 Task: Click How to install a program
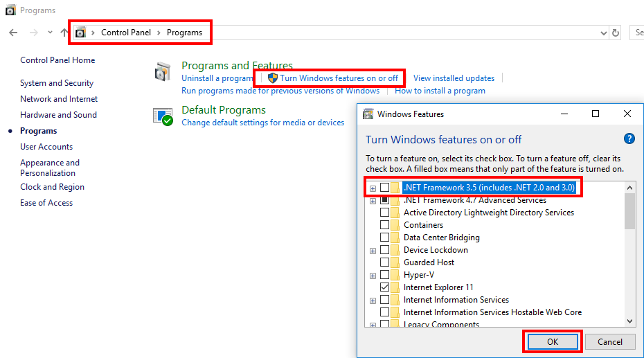coord(440,91)
